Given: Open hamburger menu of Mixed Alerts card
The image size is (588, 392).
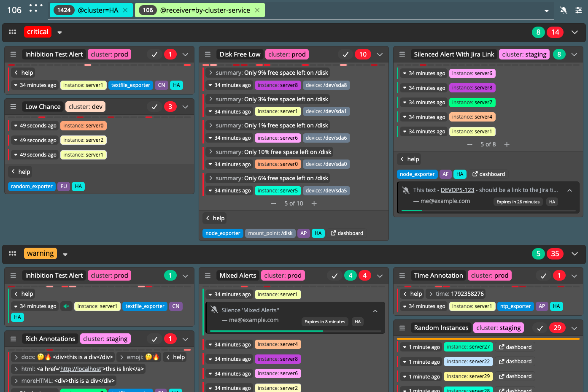Looking at the screenshot, I should coord(208,276).
